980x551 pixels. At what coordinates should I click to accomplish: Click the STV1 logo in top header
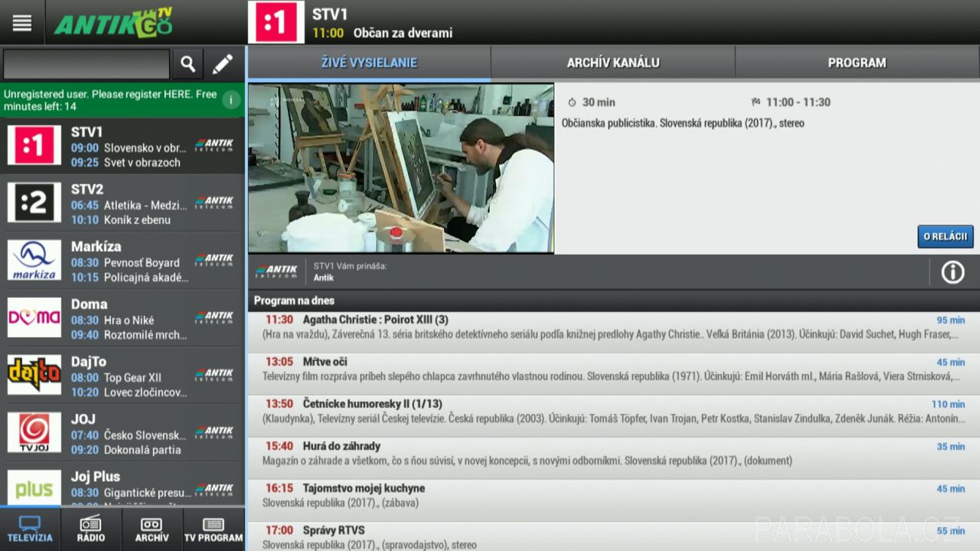pos(276,23)
